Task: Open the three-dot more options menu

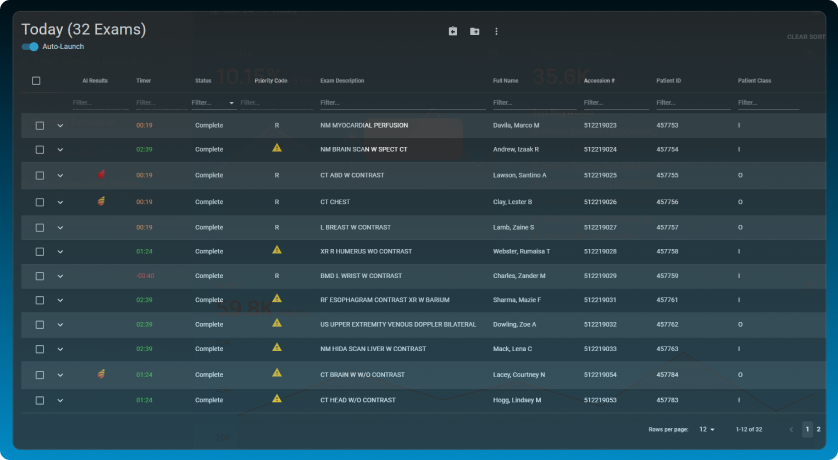Action: 496,31
